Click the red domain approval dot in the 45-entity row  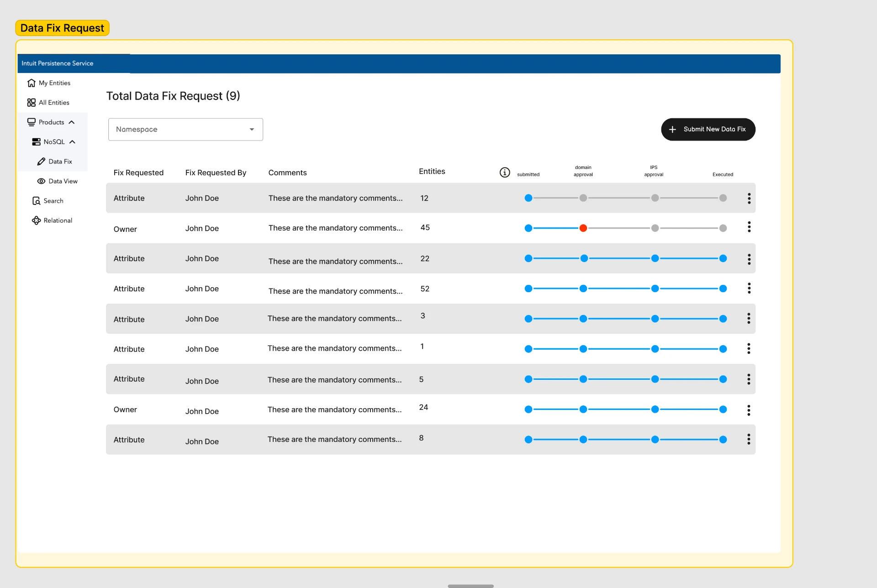pos(583,228)
